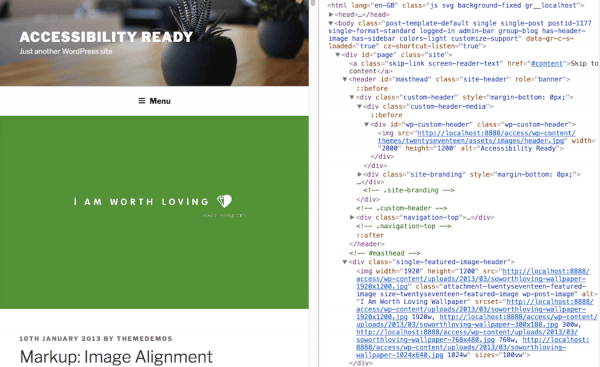
Task: Click the Markup: Image Alignment heading
Action: (116, 357)
